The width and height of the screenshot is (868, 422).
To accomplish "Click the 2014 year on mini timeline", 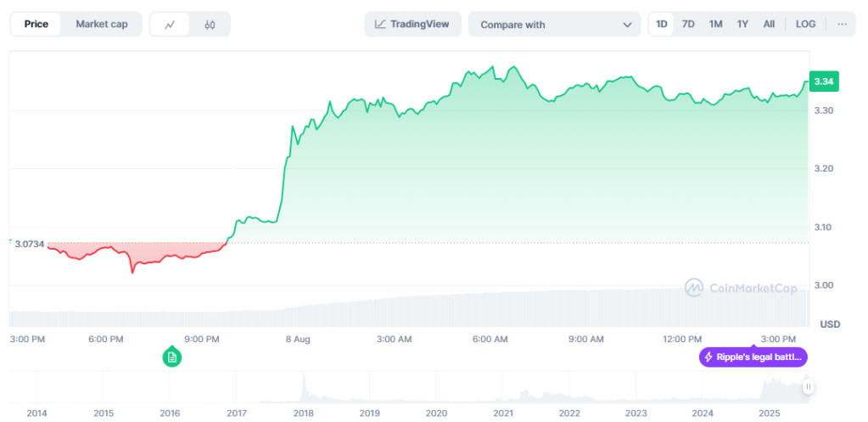I will pos(36,414).
